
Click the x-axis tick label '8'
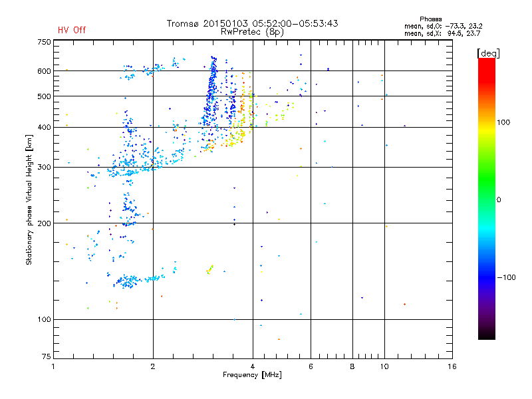tap(352, 366)
